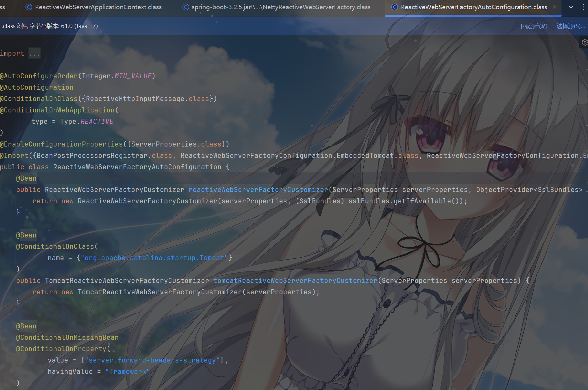This screenshot has width=588, height=390.
Task: Open the editor tabs more-options menu
Action: (583, 7)
